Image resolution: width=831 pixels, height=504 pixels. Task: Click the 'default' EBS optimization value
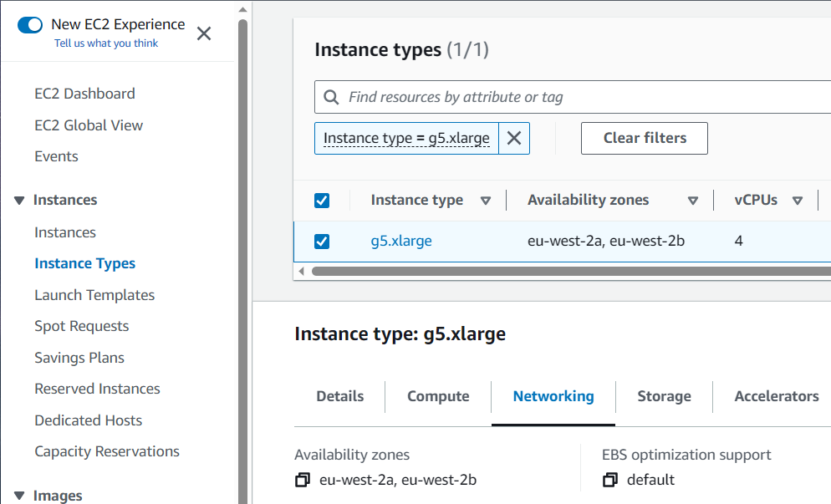coord(650,480)
